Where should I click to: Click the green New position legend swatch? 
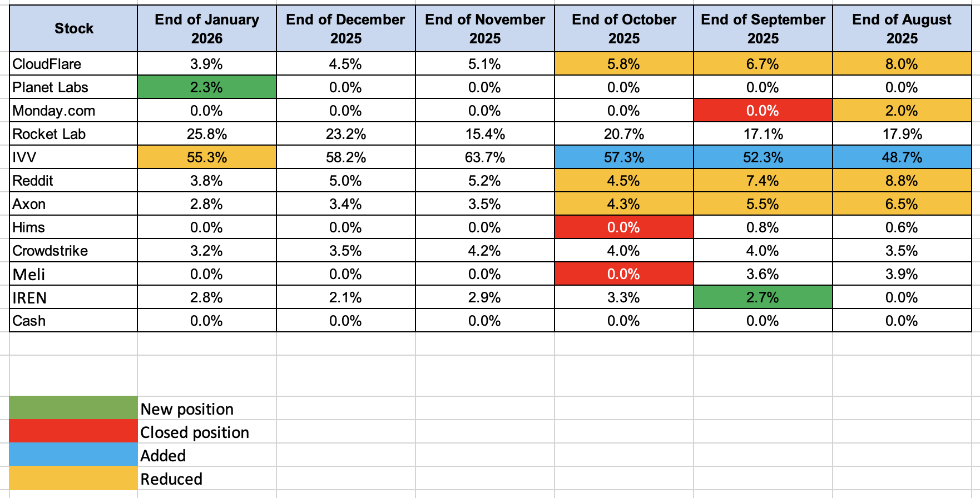[x=73, y=408]
